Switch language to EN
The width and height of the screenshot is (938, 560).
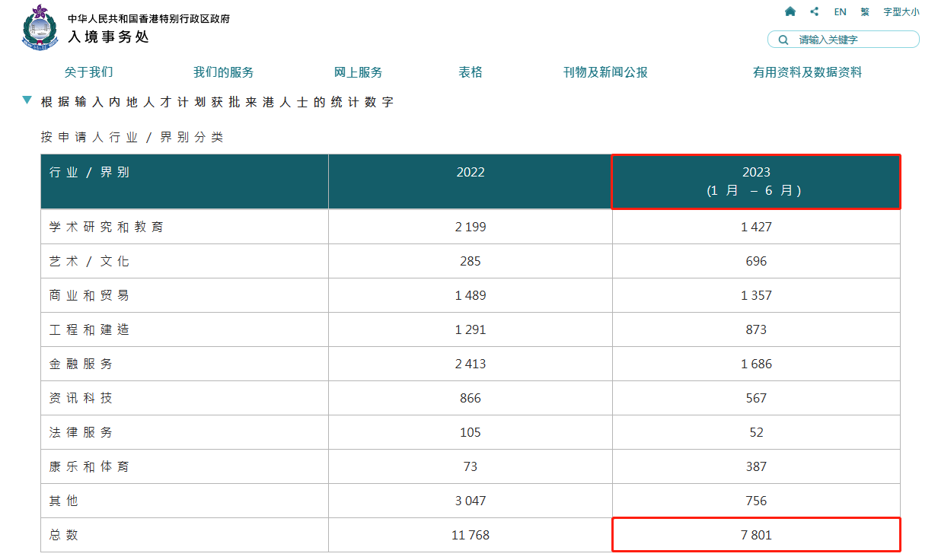(840, 12)
